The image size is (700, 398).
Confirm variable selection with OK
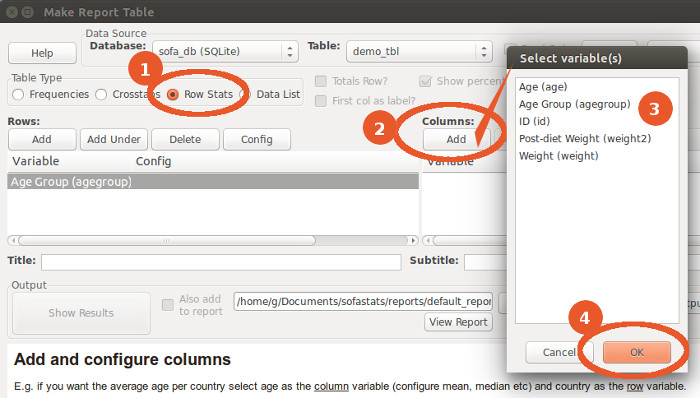pyautogui.click(x=637, y=352)
